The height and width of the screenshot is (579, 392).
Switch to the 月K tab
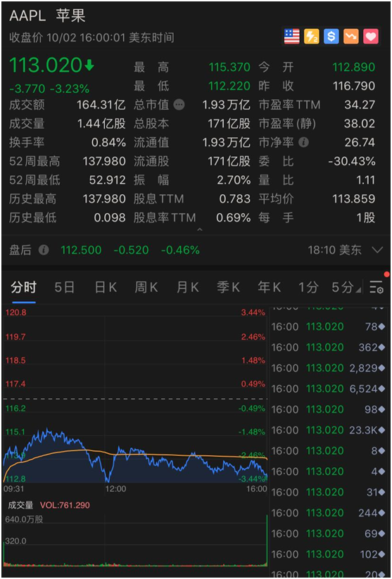click(x=188, y=287)
